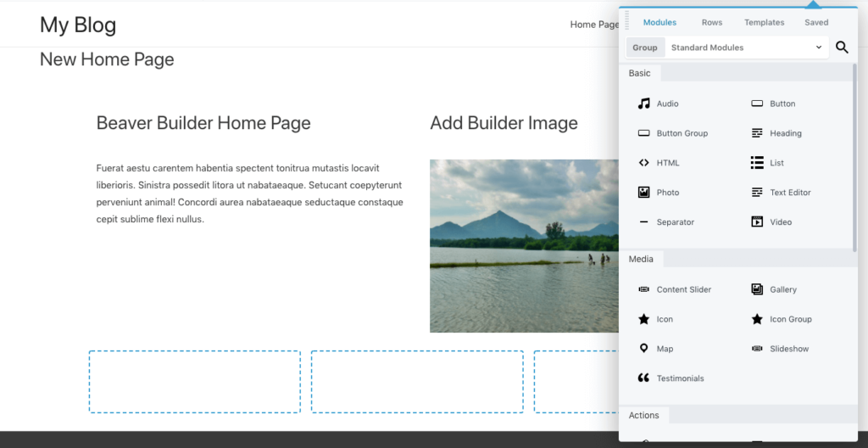The height and width of the screenshot is (448, 868).
Task: Select the Audio module music note icon
Action: [x=643, y=104]
